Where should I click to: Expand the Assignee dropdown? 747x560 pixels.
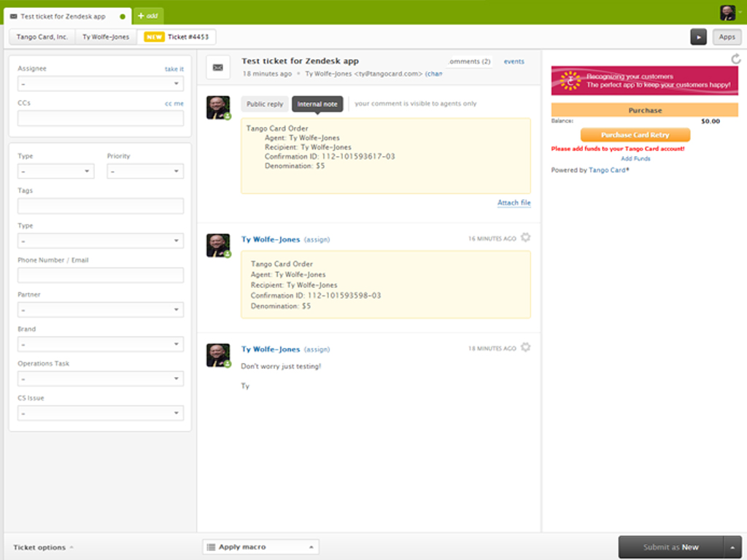pos(100,85)
